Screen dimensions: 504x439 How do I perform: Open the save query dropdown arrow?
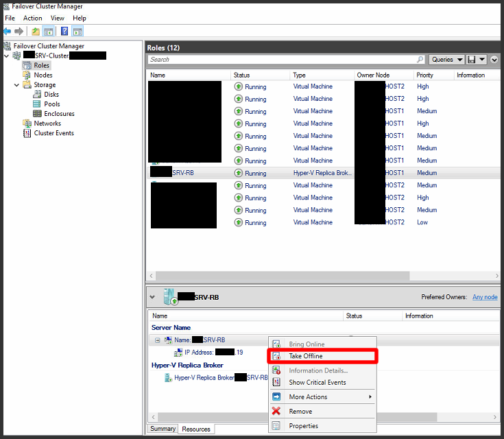tap(482, 60)
